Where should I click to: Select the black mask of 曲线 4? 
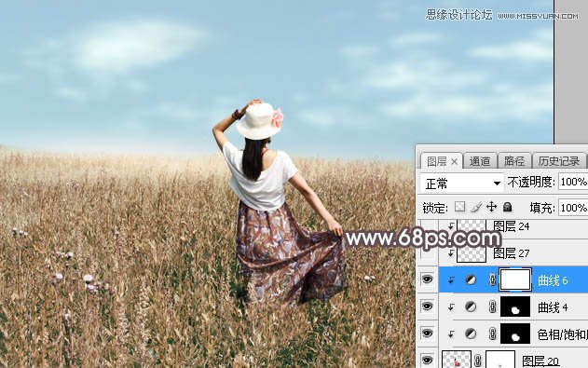tap(515, 307)
